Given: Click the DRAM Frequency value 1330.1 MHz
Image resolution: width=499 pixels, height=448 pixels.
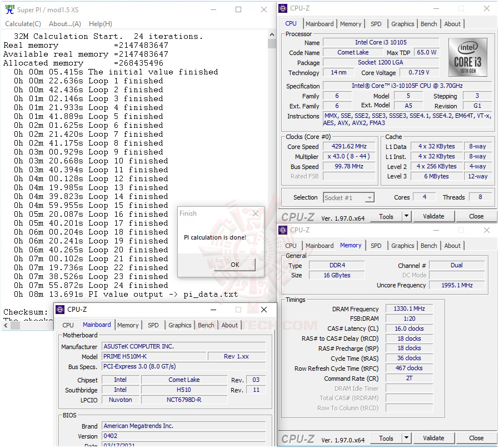Looking at the screenshot, I should coord(409,308).
